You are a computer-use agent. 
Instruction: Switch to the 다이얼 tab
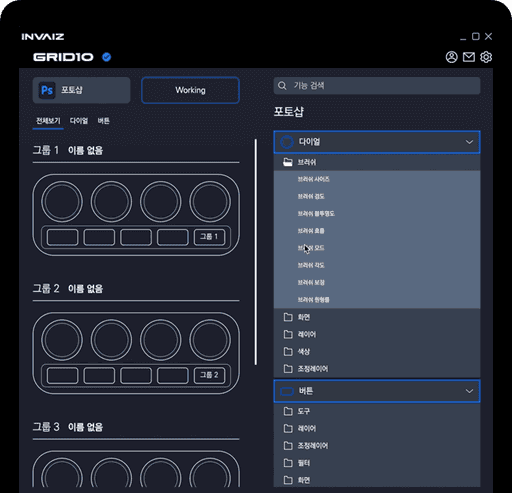pos(79,121)
